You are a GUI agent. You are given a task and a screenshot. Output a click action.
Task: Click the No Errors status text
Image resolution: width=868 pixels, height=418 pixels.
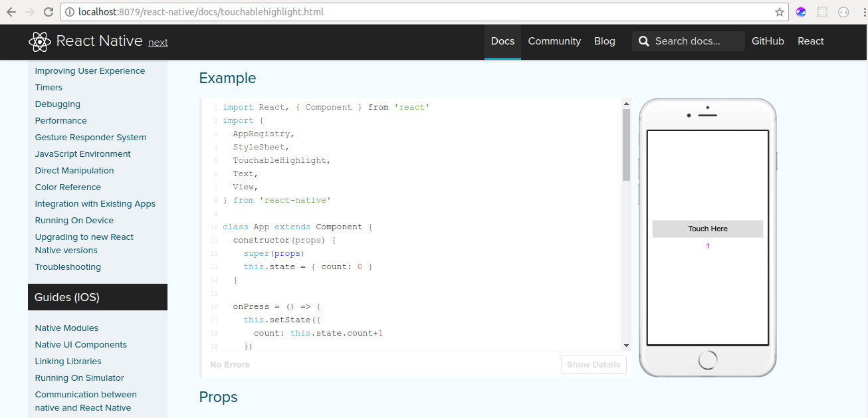pyautogui.click(x=230, y=364)
